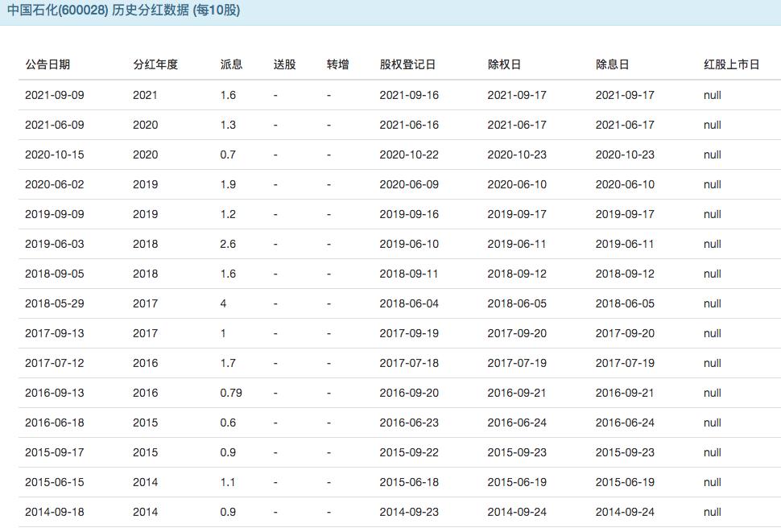Select announcement date 2014-09-18
781x532 pixels.
[x=55, y=512]
